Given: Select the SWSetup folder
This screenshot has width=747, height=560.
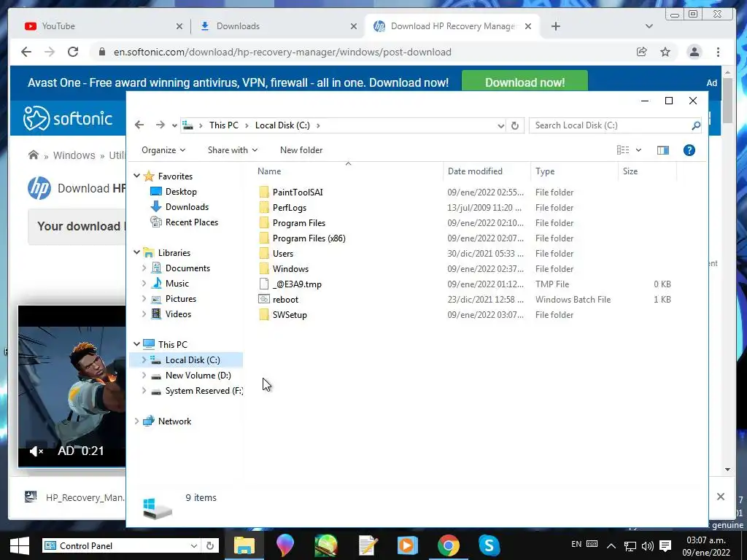Looking at the screenshot, I should coord(290,314).
